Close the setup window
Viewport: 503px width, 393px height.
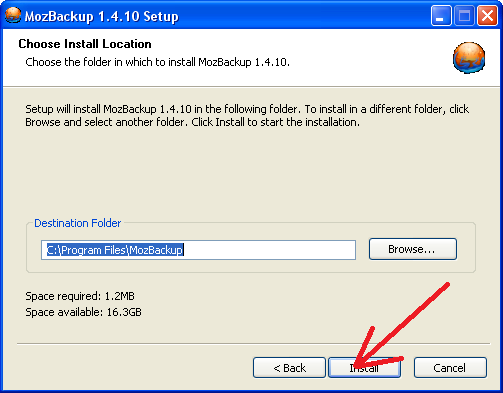pyautogui.click(x=487, y=15)
